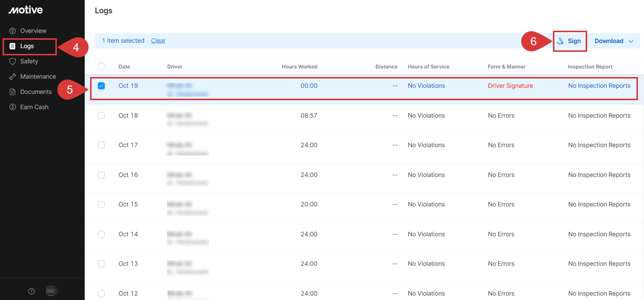Expand the Download dropdown
Viewport: 644px width, 300px height.
[x=609, y=41]
